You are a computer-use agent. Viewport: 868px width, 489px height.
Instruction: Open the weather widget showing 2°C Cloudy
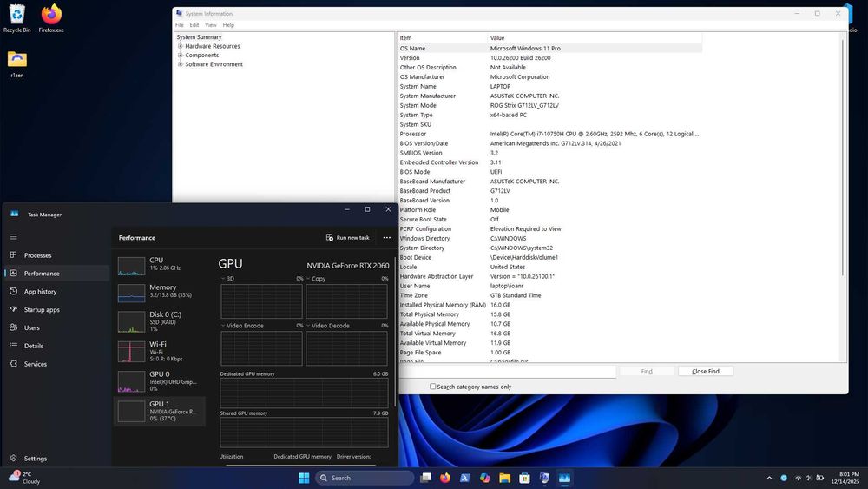click(x=25, y=478)
